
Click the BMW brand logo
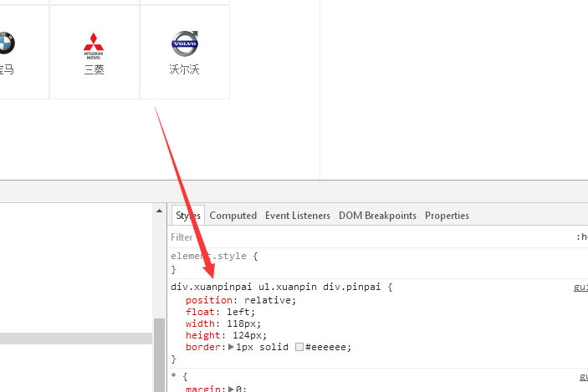pos(7,43)
